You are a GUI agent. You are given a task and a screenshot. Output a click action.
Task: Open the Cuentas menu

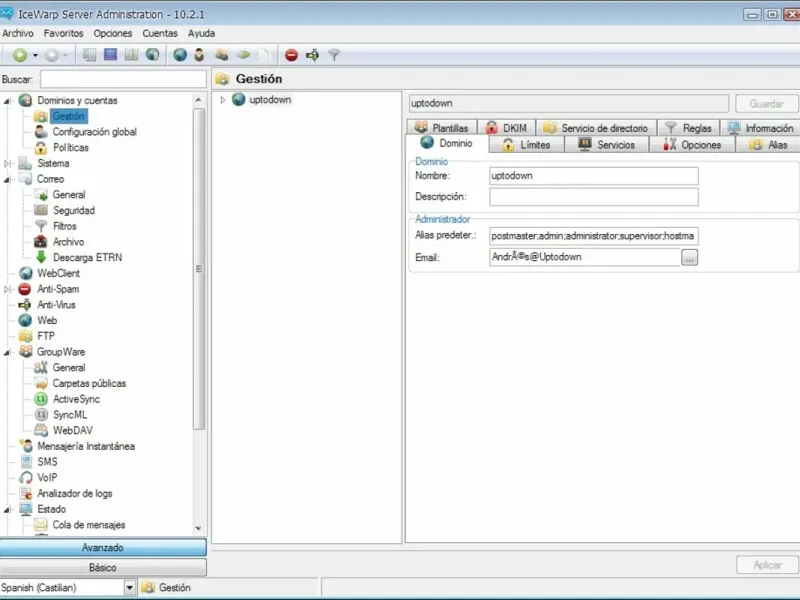[160, 34]
